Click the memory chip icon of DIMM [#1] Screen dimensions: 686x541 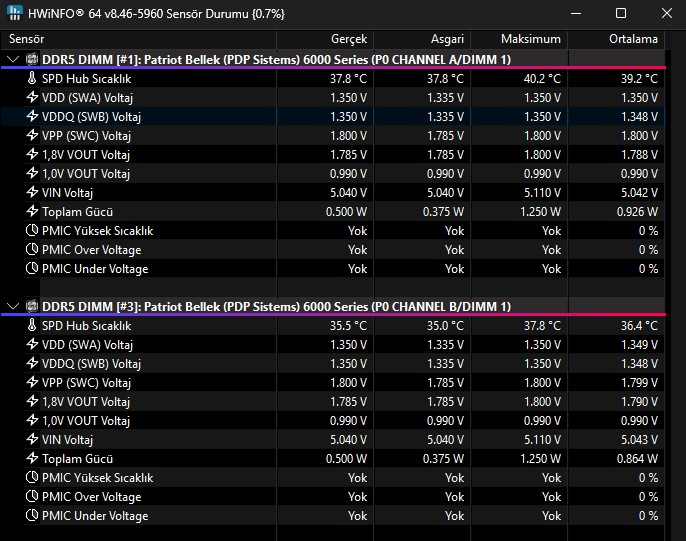(32, 59)
